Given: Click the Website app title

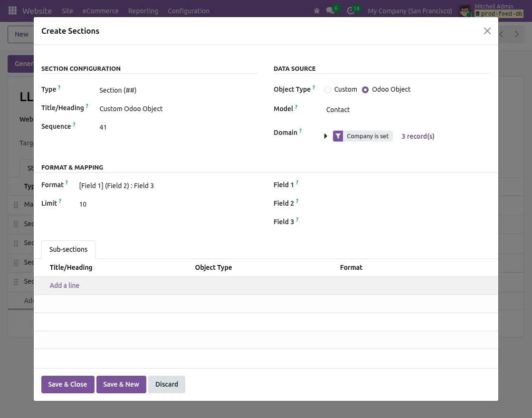Looking at the screenshot, I should click(x=37, y=11).
